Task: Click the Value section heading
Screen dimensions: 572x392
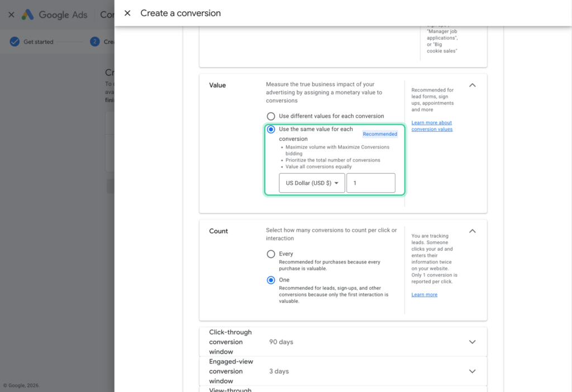Action: point(217,85)
